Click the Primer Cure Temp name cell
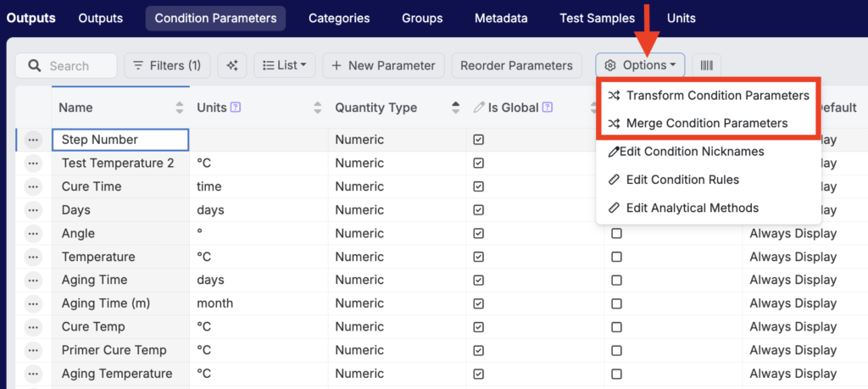This screenshot has width=868, height=389. click(x=120, y=350)
